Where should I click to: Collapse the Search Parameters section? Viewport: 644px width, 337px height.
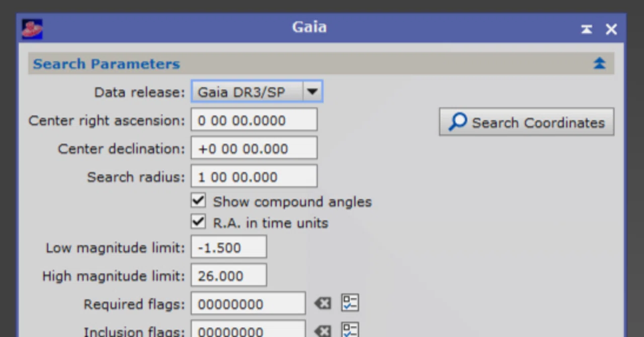click(x=599, y=63)
